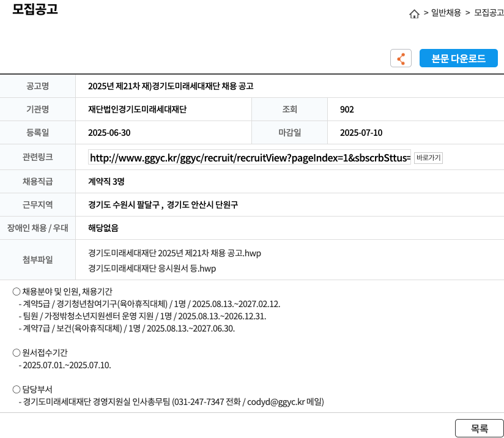Click the 관련링크 row label

37,157
